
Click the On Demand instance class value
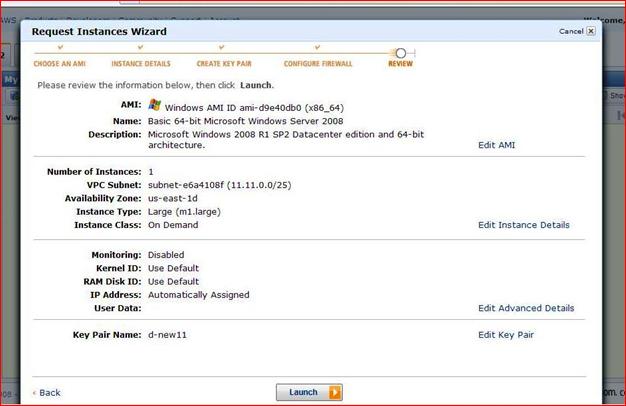[173, 225]
